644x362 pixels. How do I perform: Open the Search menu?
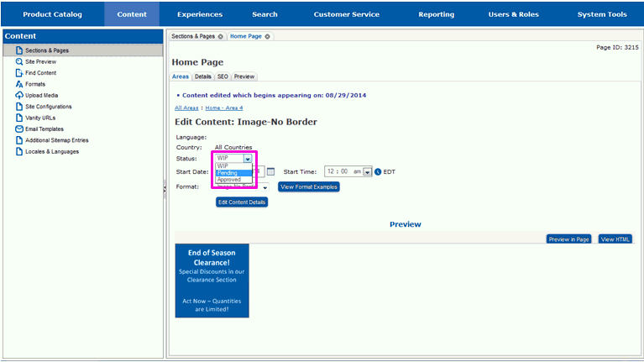(265, 14)
